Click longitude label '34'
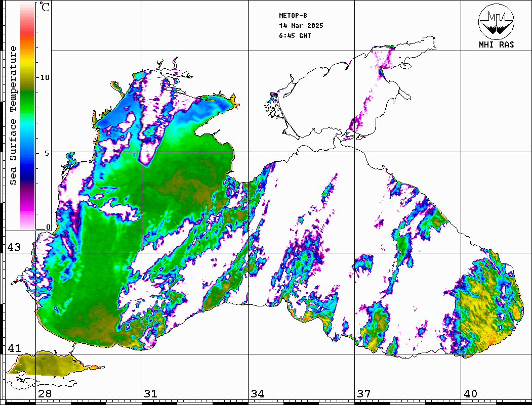The image size is (532, 405). click(x=257, y=393)
